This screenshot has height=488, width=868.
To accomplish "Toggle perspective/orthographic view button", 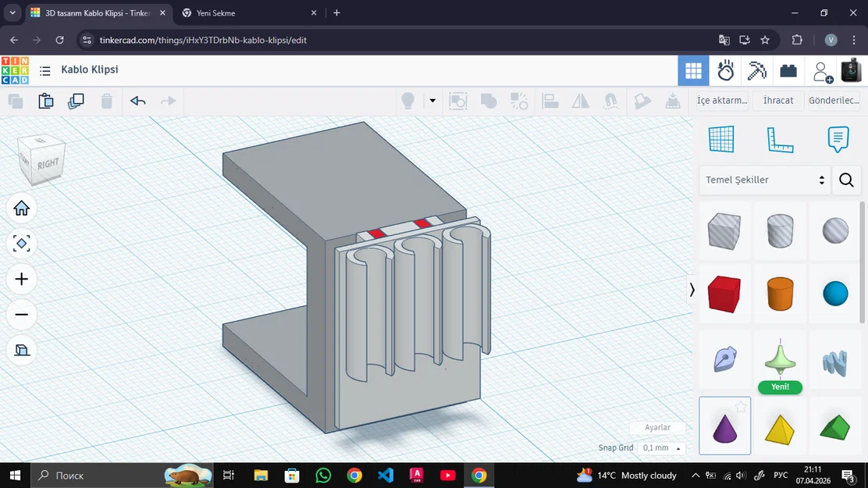I will [x=22, y=351].
